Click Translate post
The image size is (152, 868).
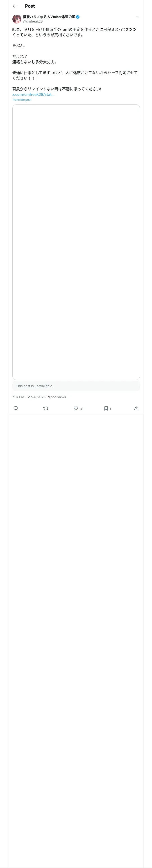tap(22, 100)
